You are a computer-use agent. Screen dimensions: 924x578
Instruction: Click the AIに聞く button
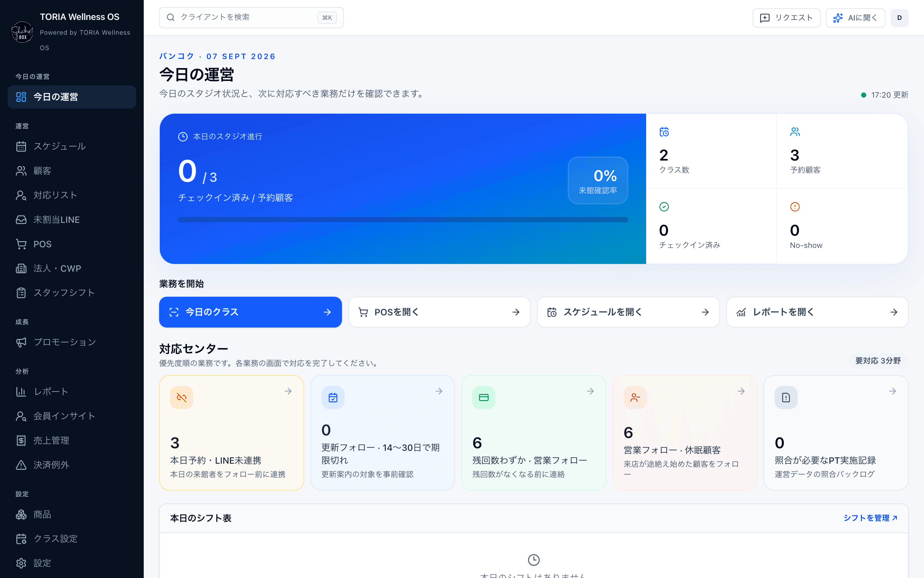(x=855, y=18)
